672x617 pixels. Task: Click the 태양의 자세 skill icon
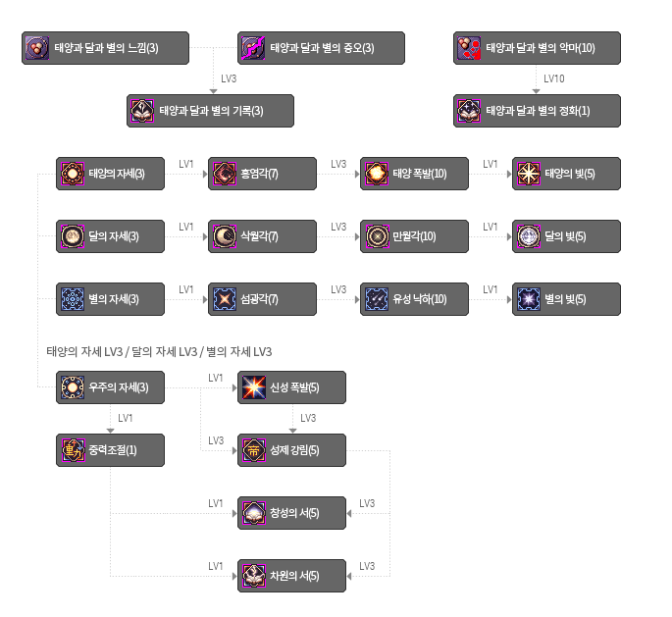tap(72, 174)
